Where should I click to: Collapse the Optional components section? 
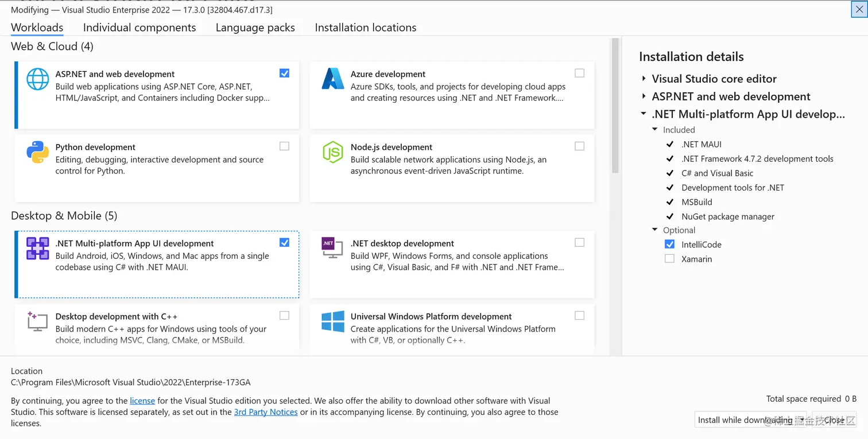654,230
